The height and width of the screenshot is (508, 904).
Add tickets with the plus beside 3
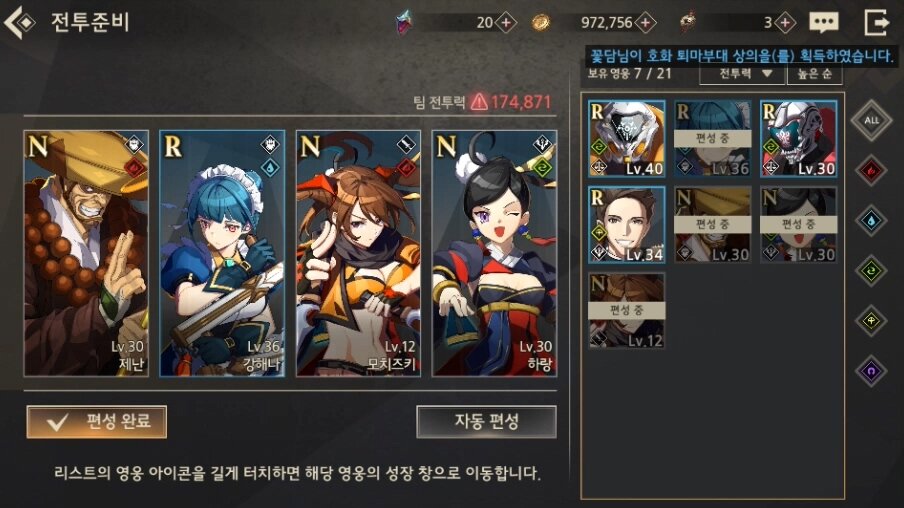pyautogui.click(x=785, y=23)
